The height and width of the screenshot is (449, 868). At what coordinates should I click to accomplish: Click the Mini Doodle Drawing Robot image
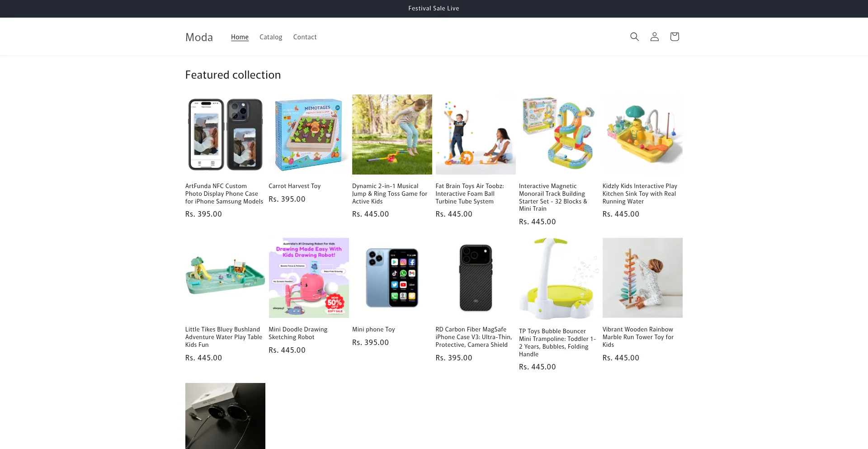[x=309, y=278]
